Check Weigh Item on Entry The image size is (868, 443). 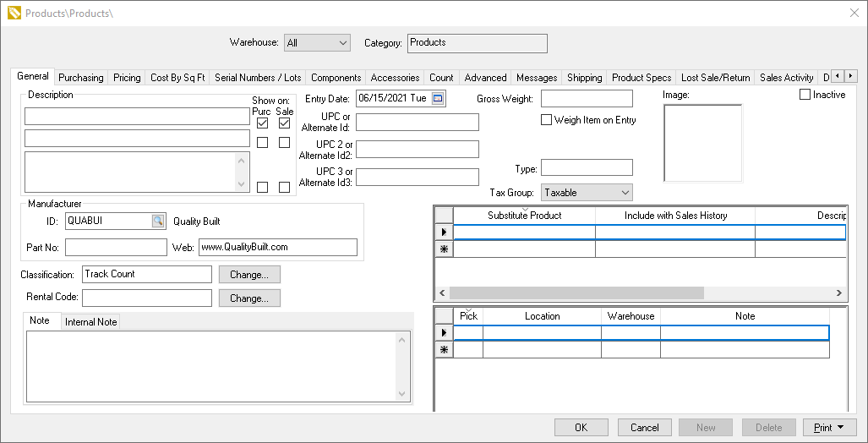point(546,120)
